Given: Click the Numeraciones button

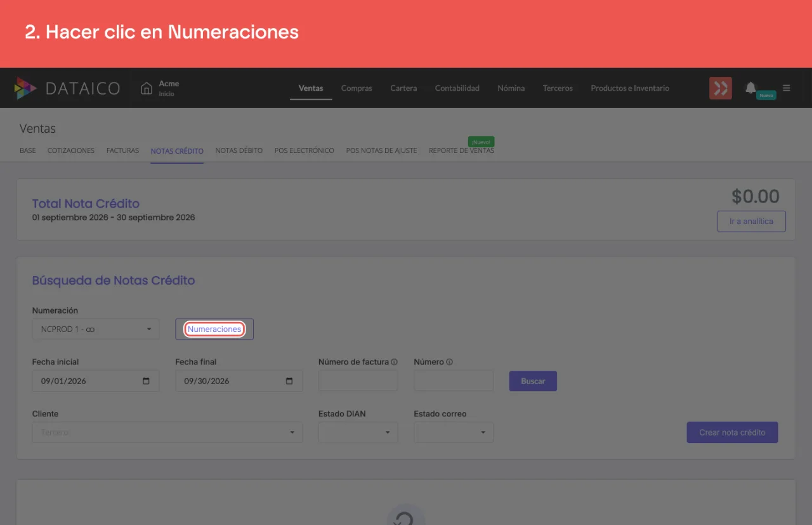Looking at the screenshot, I should pos(214,329).
